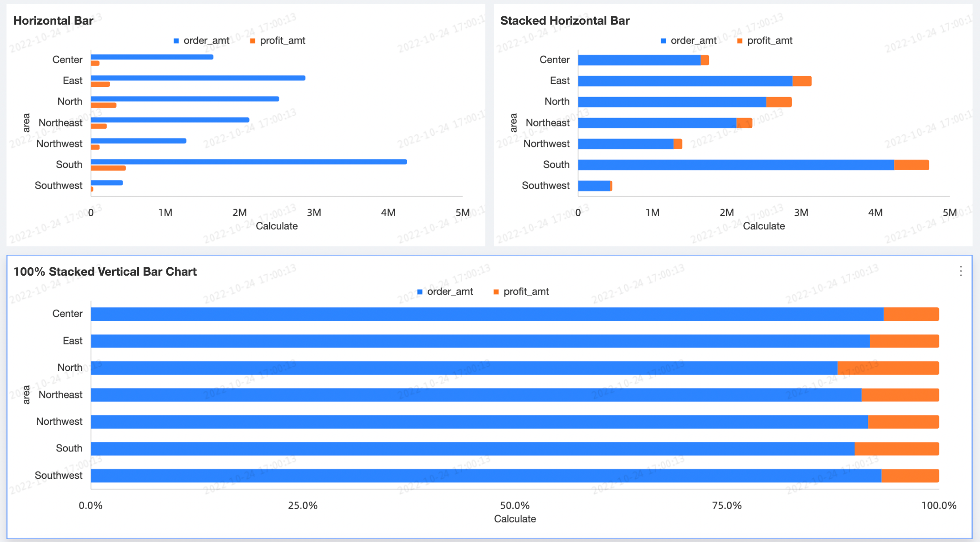
Task: Toggle profit_amt legend in the 100% Stacked chart
Action: (521, 292)
